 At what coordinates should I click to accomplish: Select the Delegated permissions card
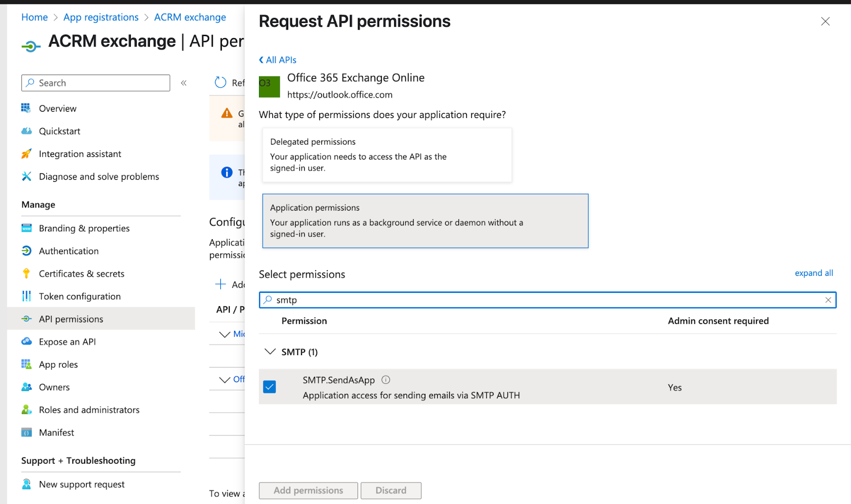(x=387, y=155)
